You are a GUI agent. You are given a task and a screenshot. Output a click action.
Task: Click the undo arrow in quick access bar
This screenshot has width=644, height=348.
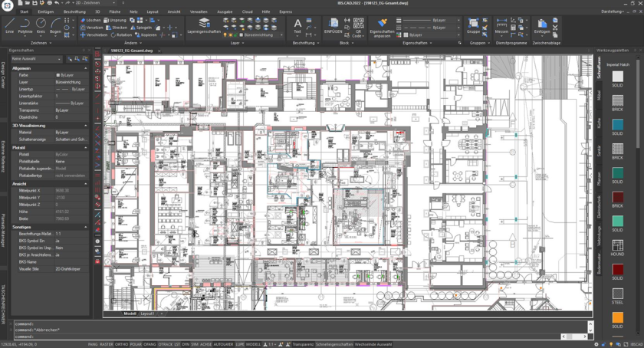click(57, 3)
